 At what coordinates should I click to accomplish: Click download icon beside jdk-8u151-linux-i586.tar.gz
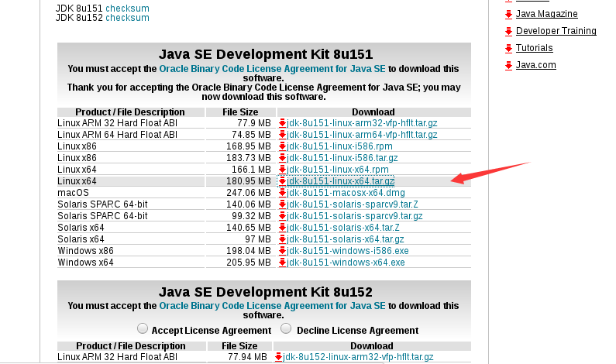pos(282,158)
